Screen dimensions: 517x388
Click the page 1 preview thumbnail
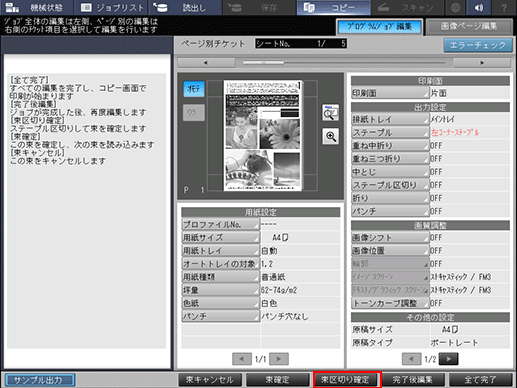(262, 135)
